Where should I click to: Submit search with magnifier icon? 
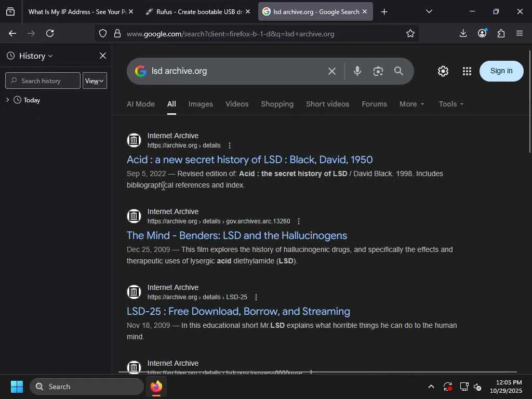[398, 71]
